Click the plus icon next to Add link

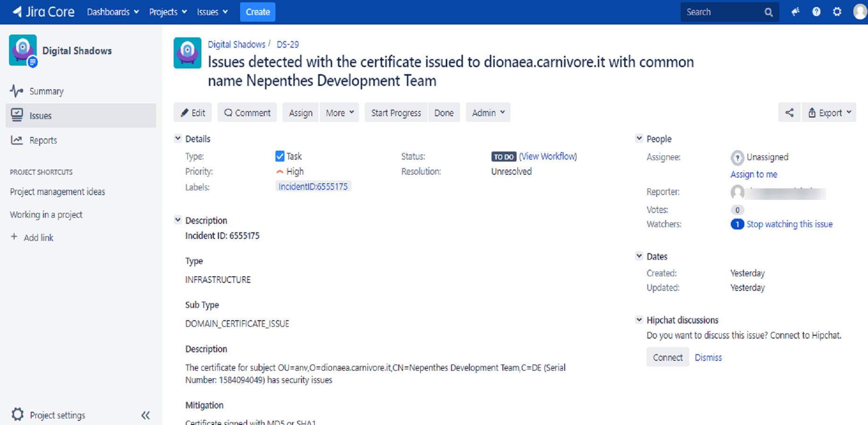14,237
